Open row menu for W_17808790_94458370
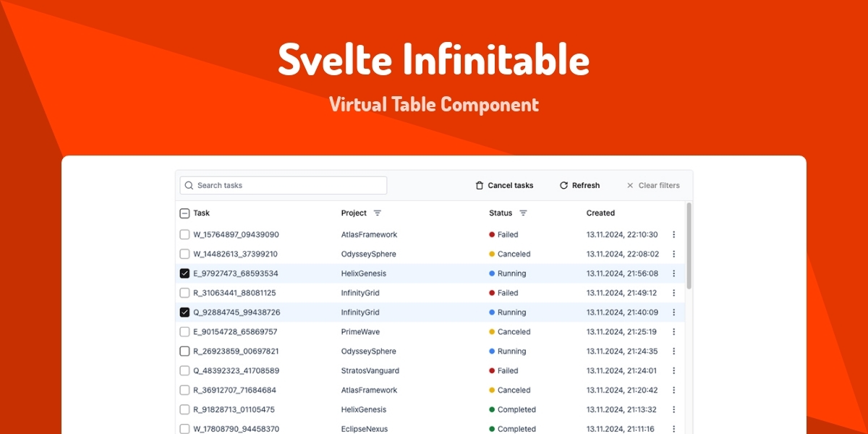 point(673,429)
